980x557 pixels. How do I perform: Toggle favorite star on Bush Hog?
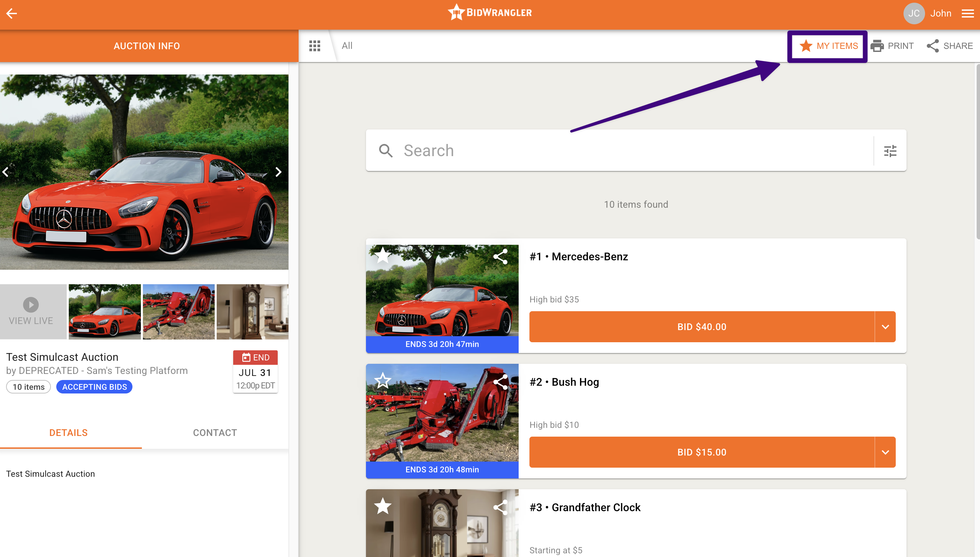click(x=382, y=381)
